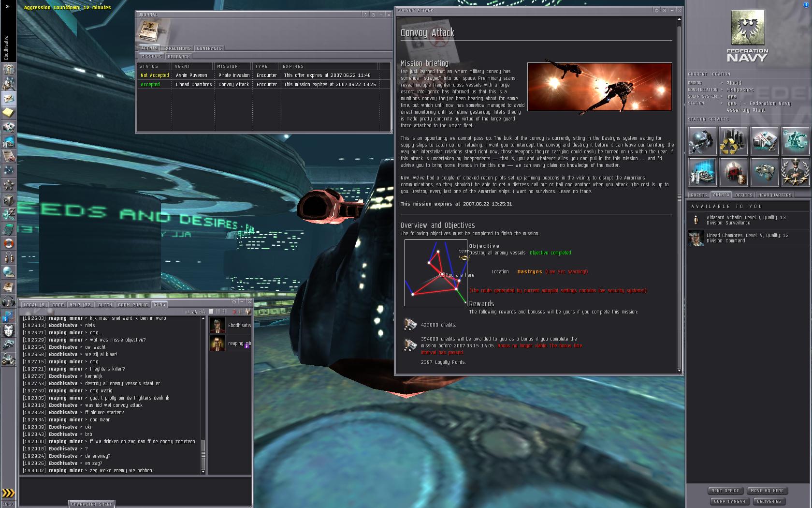Screen dimensions: 812x508
Task: Switch chat to the Corp Public channel
Action: (133, 305)
